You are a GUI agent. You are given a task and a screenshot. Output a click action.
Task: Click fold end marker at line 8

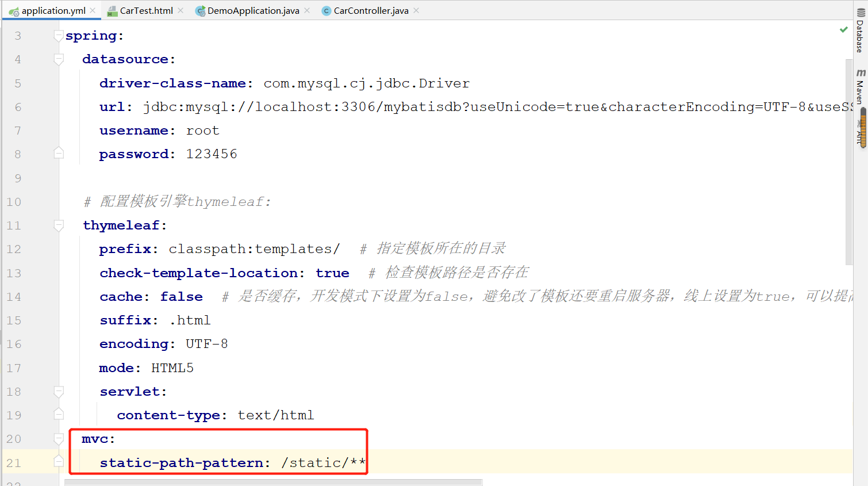pos(58,154)
